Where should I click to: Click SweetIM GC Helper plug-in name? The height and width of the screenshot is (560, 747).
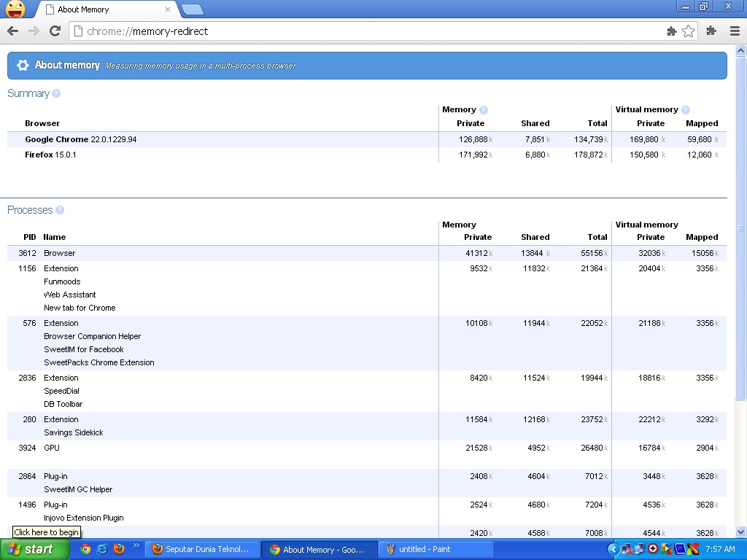tap(78, 489)
